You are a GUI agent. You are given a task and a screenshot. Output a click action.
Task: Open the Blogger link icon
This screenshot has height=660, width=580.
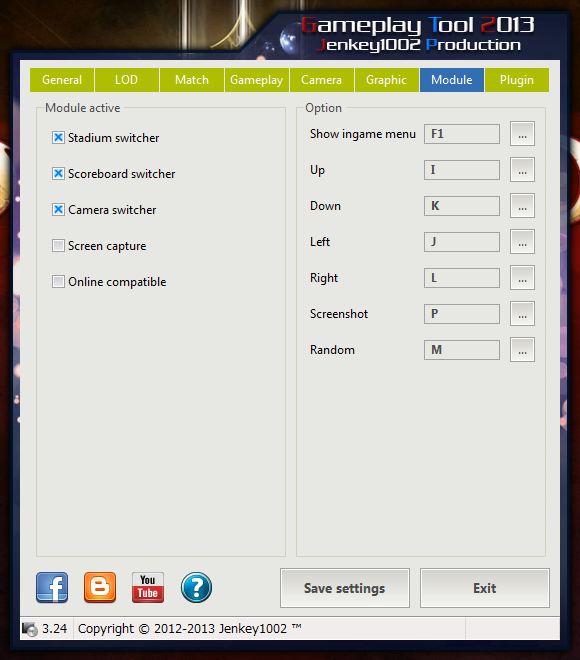[100, 588]
